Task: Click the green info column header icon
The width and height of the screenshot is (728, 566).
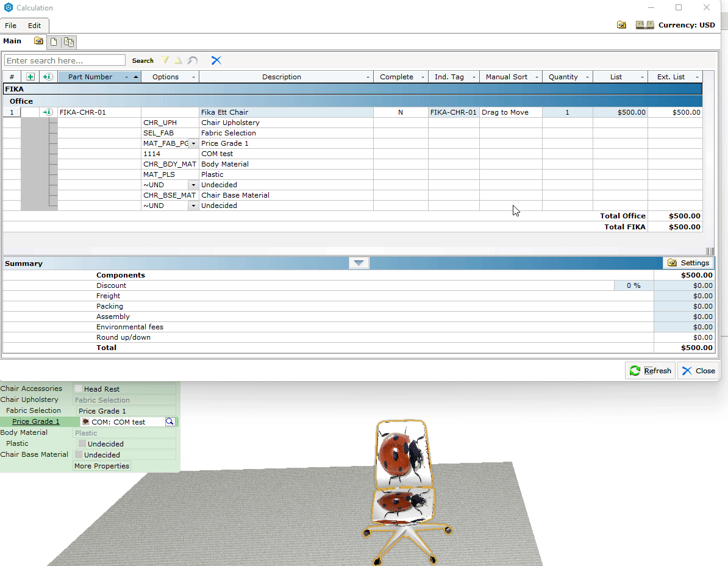Action: 48,77
